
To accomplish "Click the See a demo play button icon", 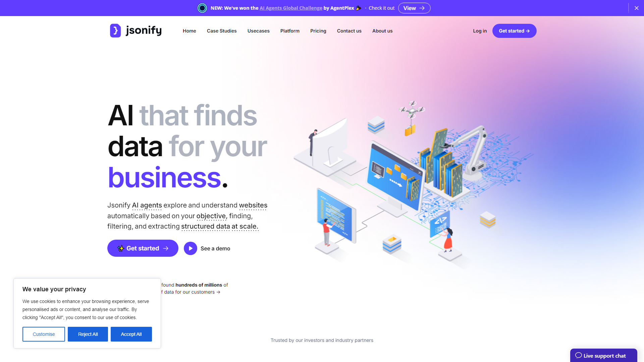I will pos(190,248).
